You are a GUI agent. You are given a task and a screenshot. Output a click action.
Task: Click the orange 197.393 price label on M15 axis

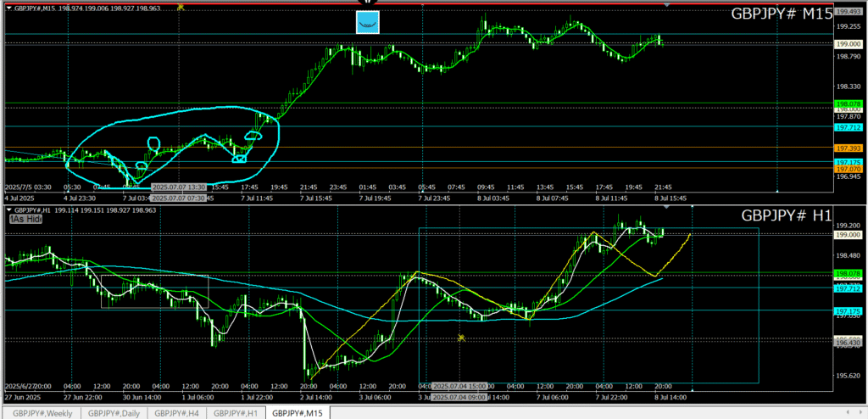pyautogui.click(x=849, y=148)
